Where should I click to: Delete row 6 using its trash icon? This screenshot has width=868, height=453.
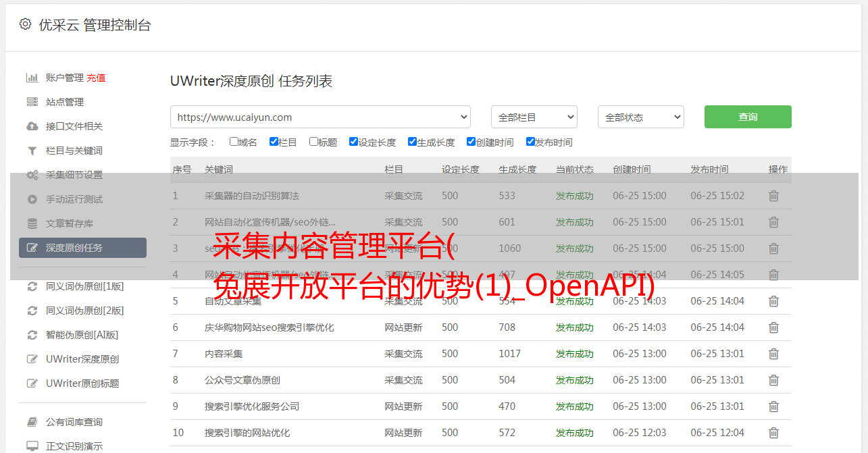[773, 327]
